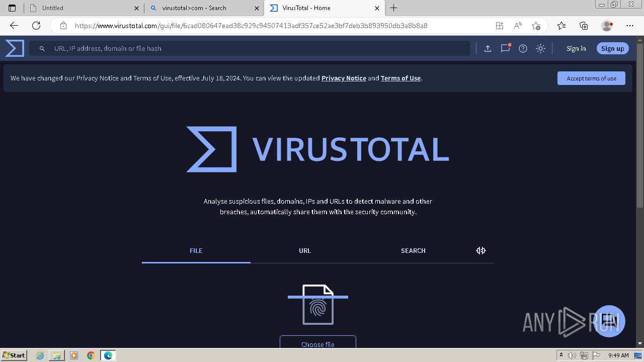Screen dimensions: 644x362
Task: Click the taskbar clock 9:49 AM
Action: [618, 355]
